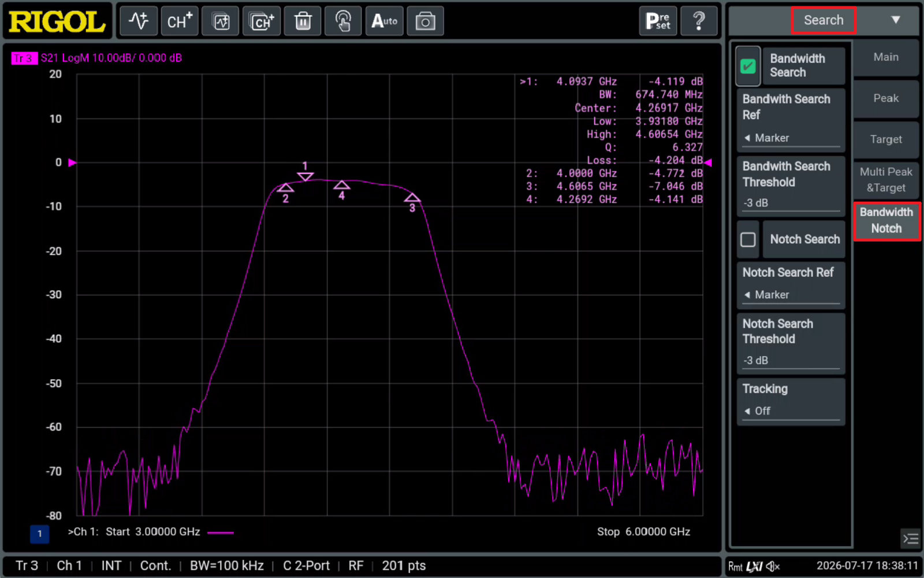Run Auto scale with the Auto icon

click(385, 21)
